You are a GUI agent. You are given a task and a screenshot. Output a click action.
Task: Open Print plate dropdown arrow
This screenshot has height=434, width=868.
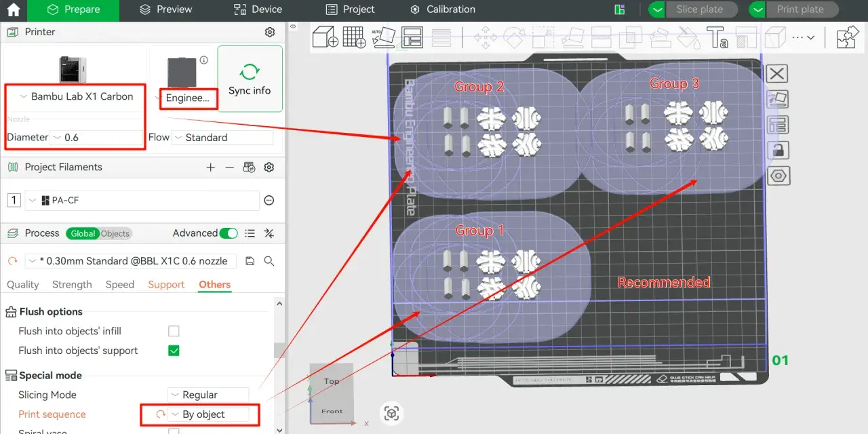(757, 9)
